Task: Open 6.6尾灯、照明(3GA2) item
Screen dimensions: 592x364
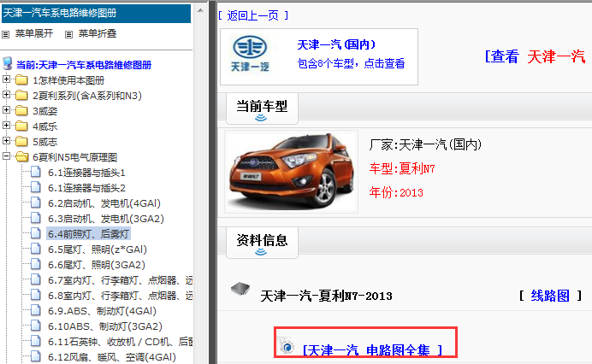Action: (x=97, y=265)
